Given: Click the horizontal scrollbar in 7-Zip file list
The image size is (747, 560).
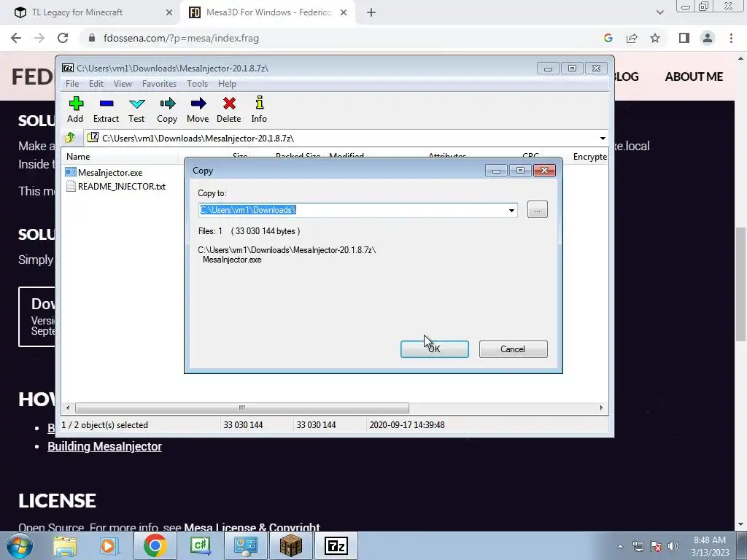Looking at the screenshot, I should coord(242,408).
